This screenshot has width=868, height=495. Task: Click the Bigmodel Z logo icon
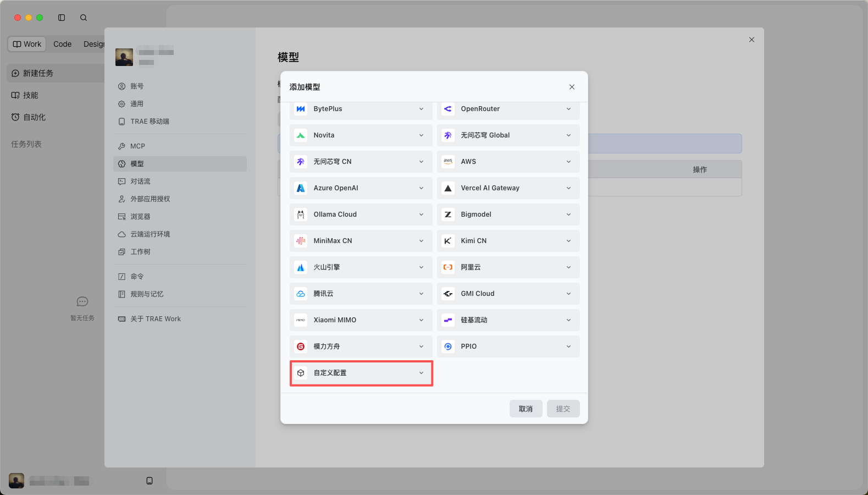[x=448, y=215]
